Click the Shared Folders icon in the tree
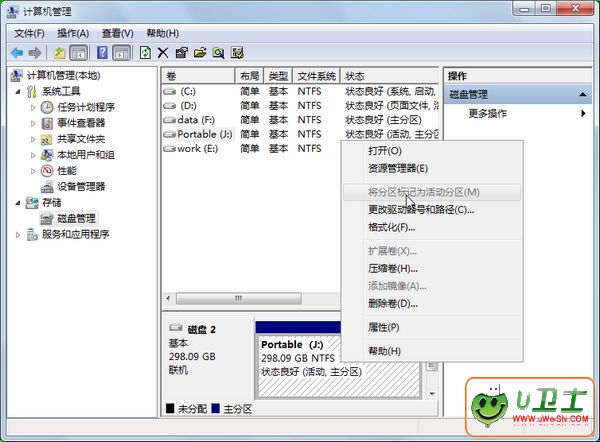Image resolution: width=600 pixels, height=442 pixels. [x=47, y=139]
